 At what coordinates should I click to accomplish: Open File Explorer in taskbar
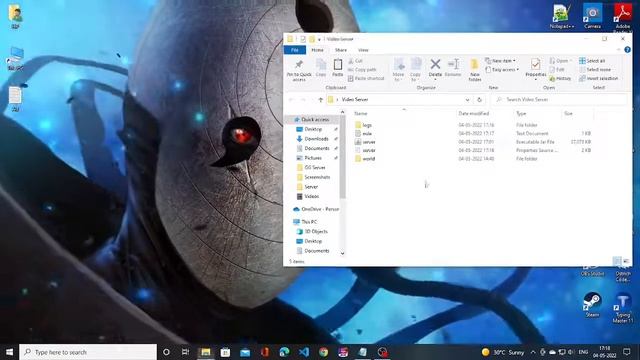(205, 352)
